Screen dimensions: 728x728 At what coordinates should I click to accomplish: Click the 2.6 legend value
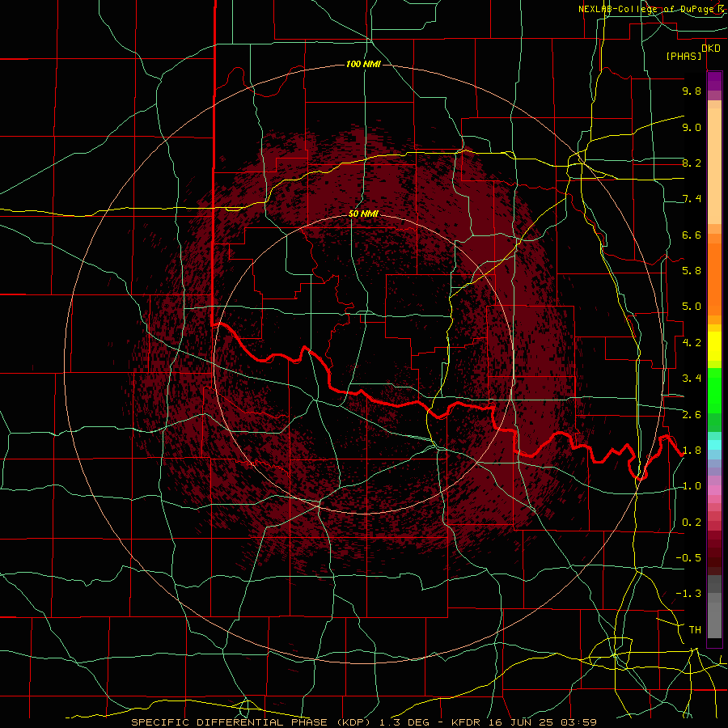[x=692, y=415]
